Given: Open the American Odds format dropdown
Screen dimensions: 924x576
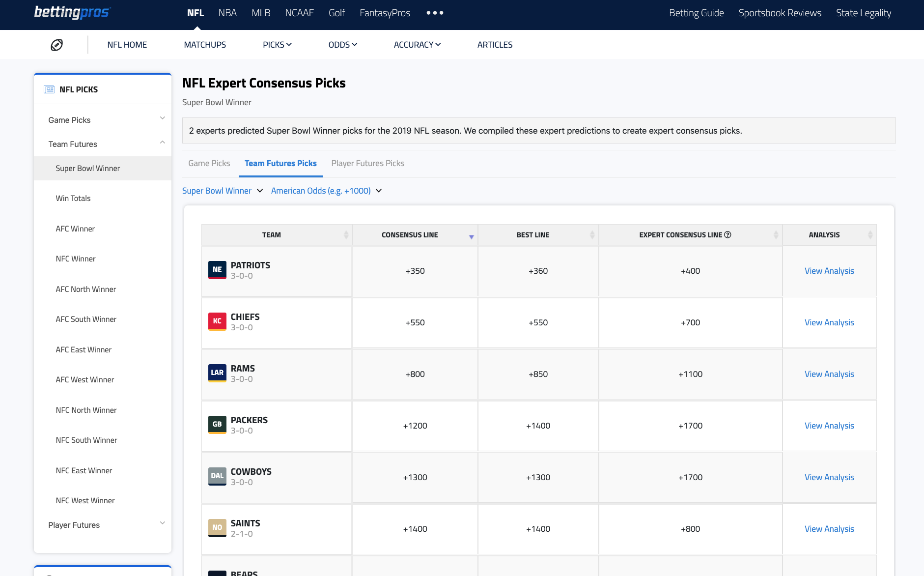Looking at the screenshot, I should click(x=326, y=191).
